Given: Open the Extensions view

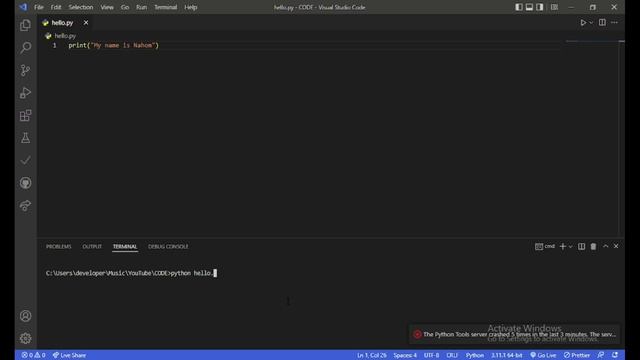Looking at the screenshot, I should (25, 116).
